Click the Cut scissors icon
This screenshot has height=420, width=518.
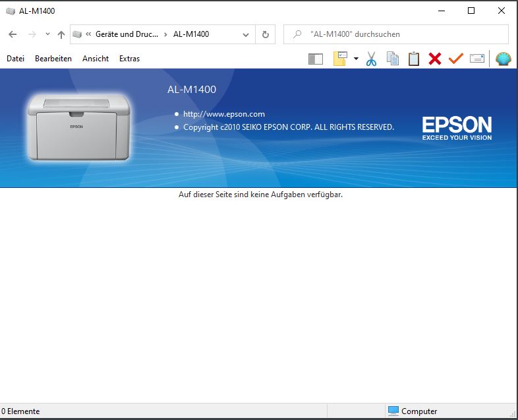[x=371, y=59]
